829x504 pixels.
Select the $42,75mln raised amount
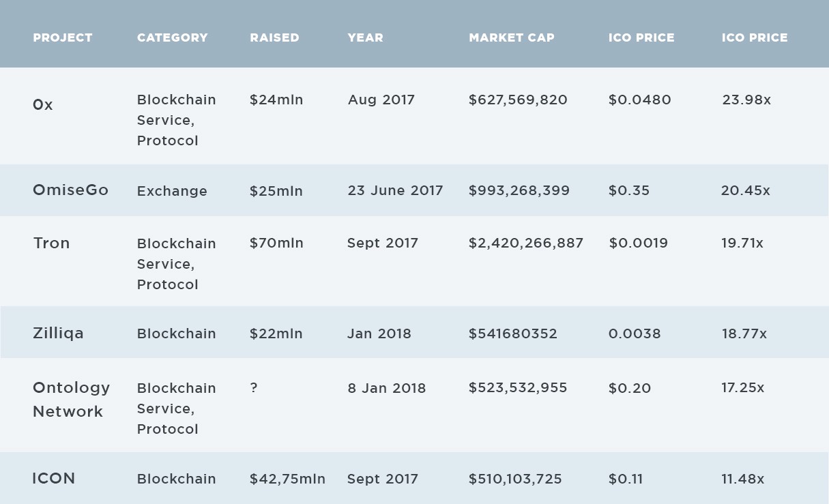tap(287, 479)
